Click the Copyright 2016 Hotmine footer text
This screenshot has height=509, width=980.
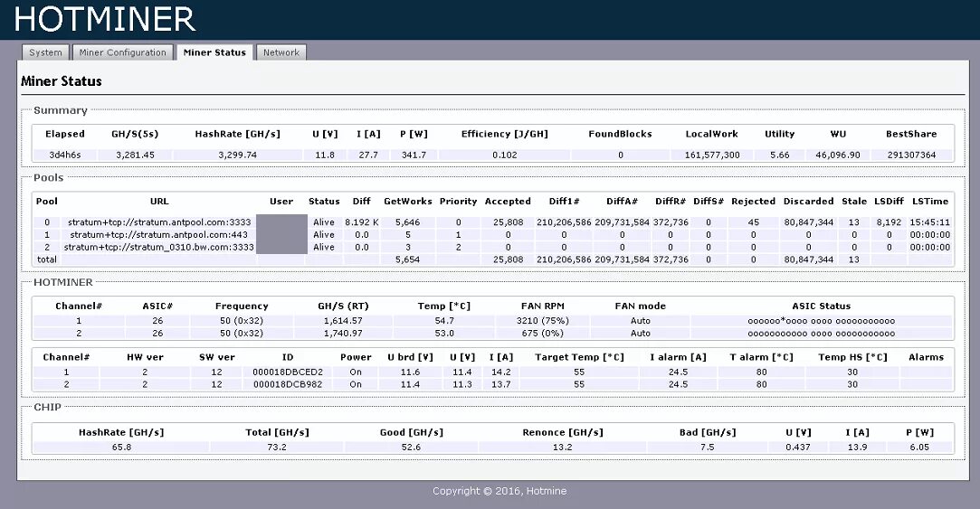[500, 491]
